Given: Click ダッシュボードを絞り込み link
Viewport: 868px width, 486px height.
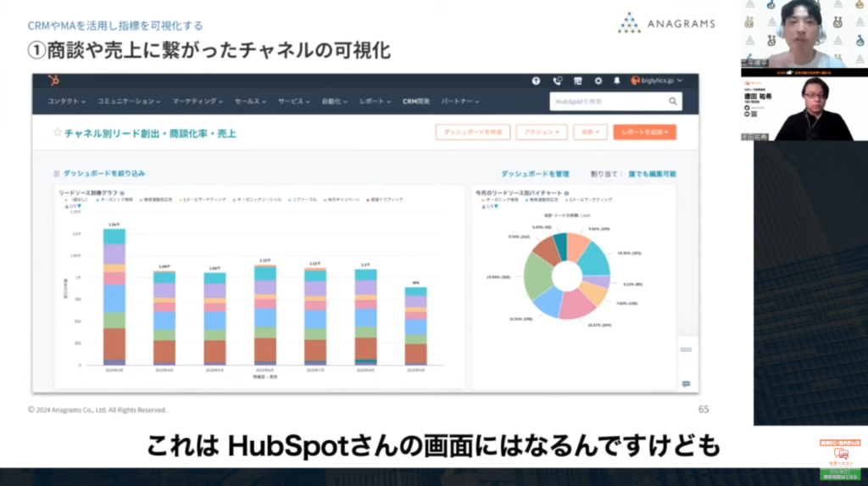Looking at the screenshot, I should (104, 174).
